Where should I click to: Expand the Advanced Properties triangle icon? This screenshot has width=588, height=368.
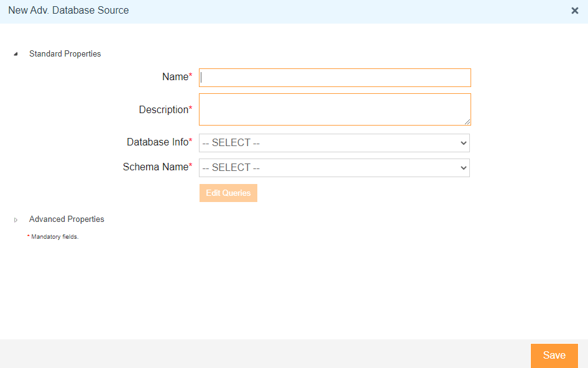click(x=16, y=220)
